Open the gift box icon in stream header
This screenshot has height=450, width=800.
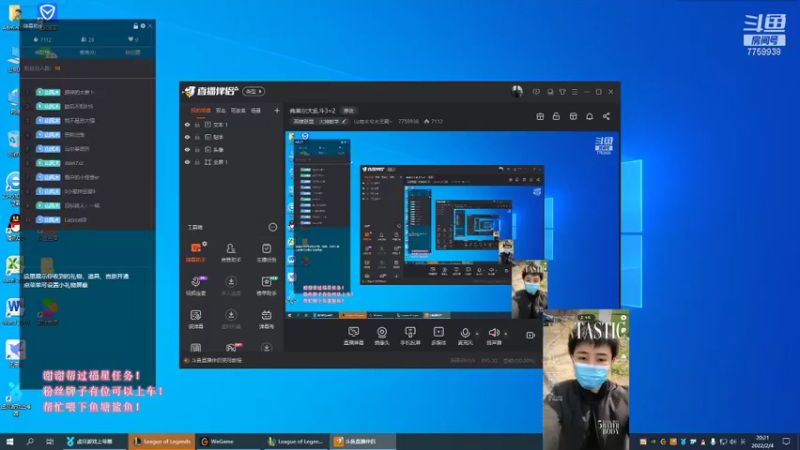(x=540, y=116)
